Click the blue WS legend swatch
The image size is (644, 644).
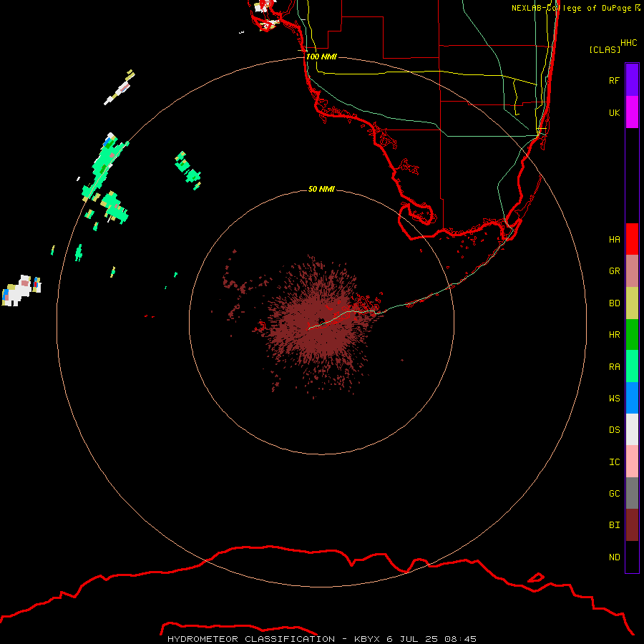[x=632, y=398]
